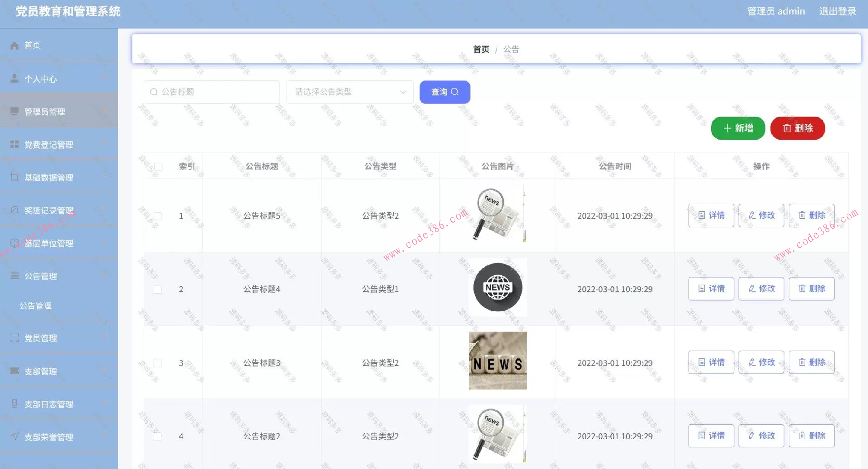Select the phone icon next to 支部日志管理

[14, 404]
